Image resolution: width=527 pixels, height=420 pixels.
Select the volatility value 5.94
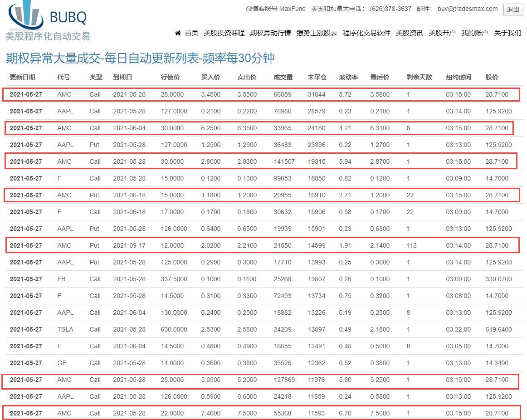345,162
